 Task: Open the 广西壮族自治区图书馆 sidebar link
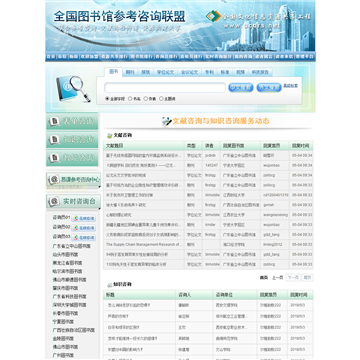(x=74, y=330)
